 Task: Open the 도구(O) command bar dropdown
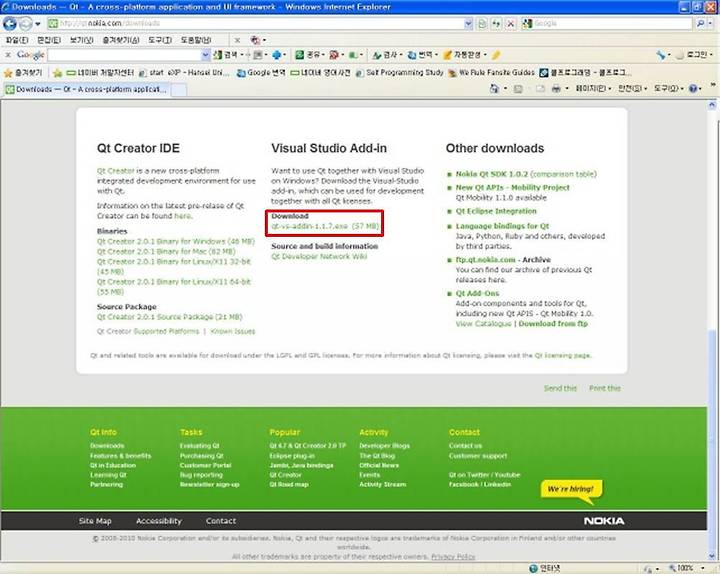(668, 89)
